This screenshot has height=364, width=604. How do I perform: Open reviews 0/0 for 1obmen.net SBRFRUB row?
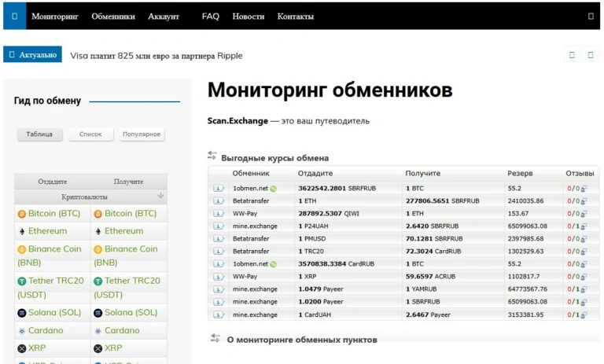pos(577,189)
